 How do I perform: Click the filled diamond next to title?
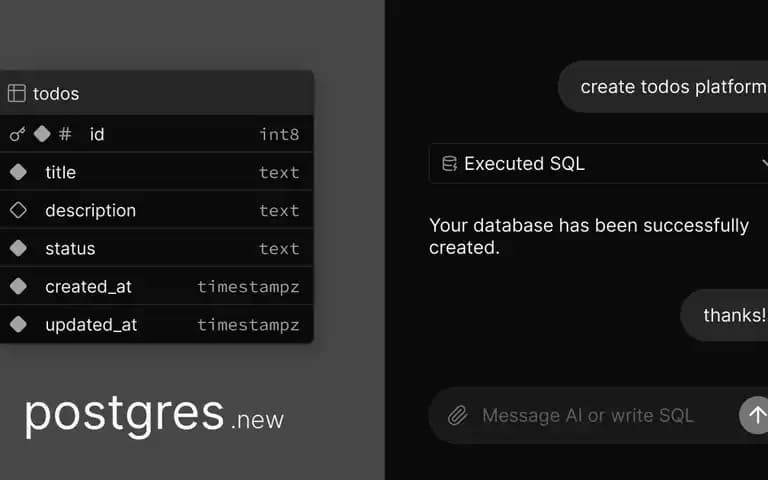(18, 172)
